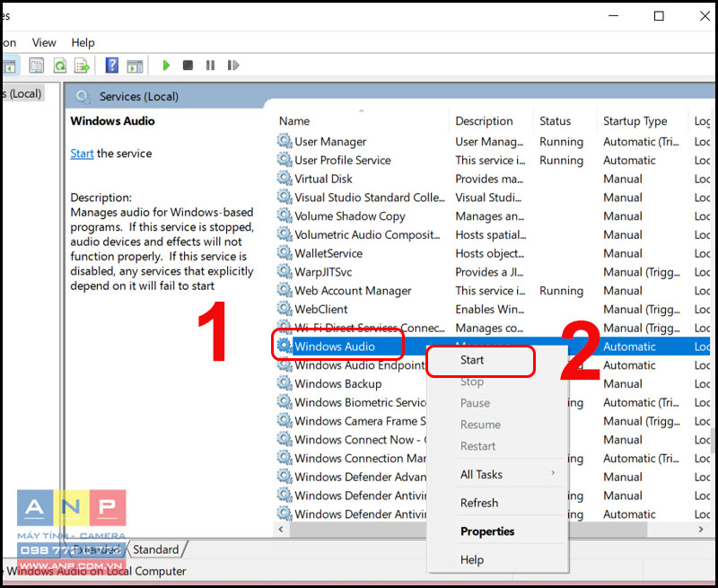Click the Export List toolbar icon
The width and height of the screenshot is (718, 588).
[x=83, y=66]
